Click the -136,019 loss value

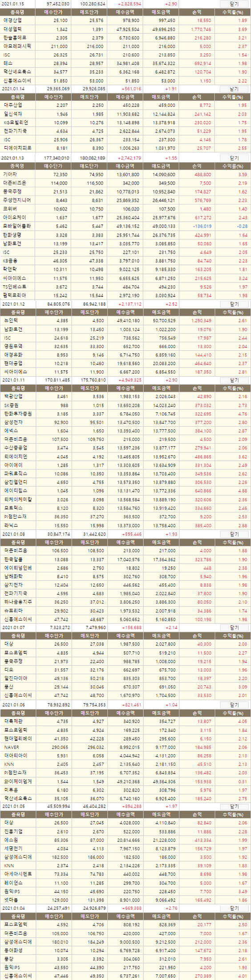pos(202,226)
